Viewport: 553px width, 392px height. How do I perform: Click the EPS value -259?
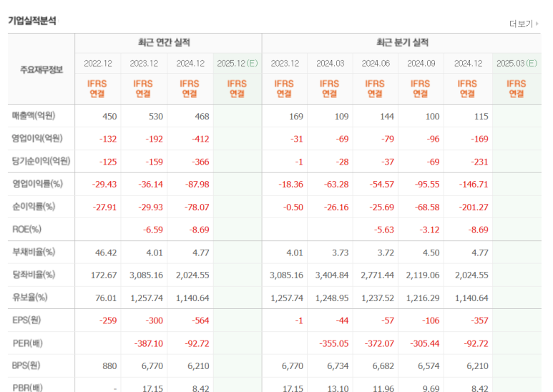tap(108, 320)
